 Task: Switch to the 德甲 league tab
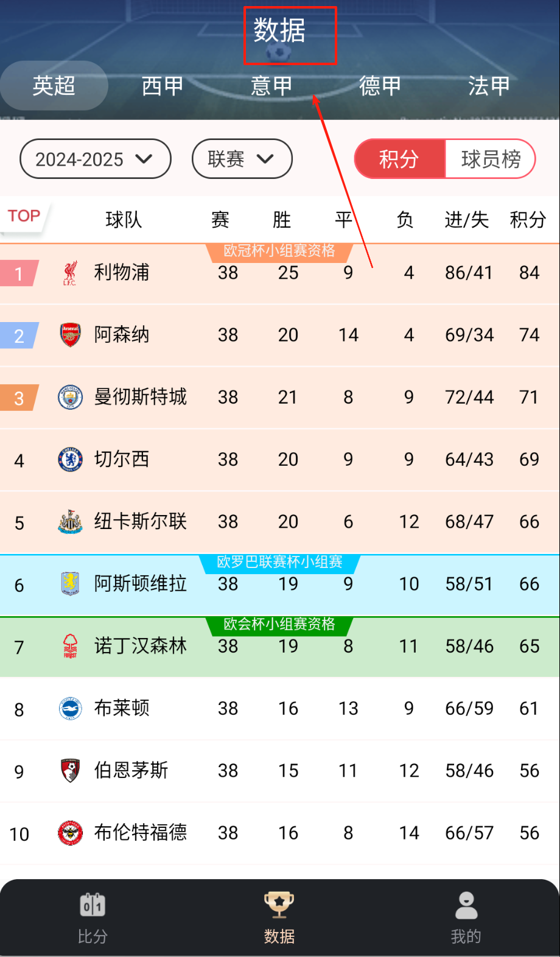click(380, 86)
